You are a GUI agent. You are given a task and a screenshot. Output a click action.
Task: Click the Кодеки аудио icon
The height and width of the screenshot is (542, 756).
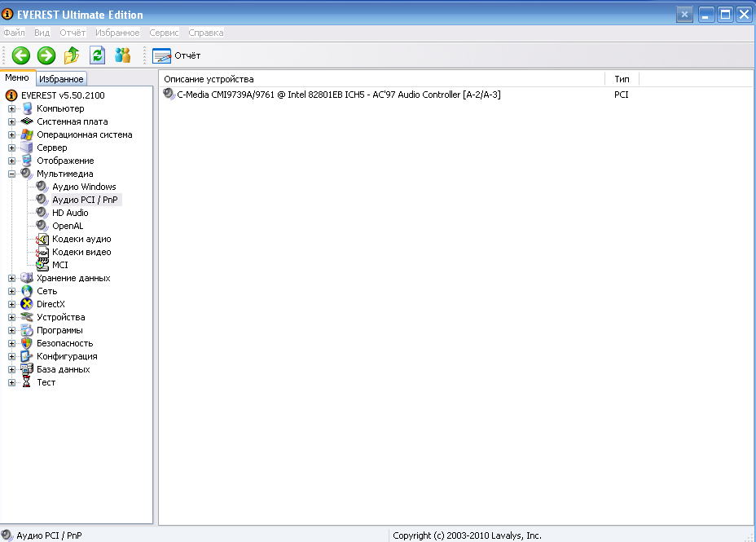click(42, 239)
